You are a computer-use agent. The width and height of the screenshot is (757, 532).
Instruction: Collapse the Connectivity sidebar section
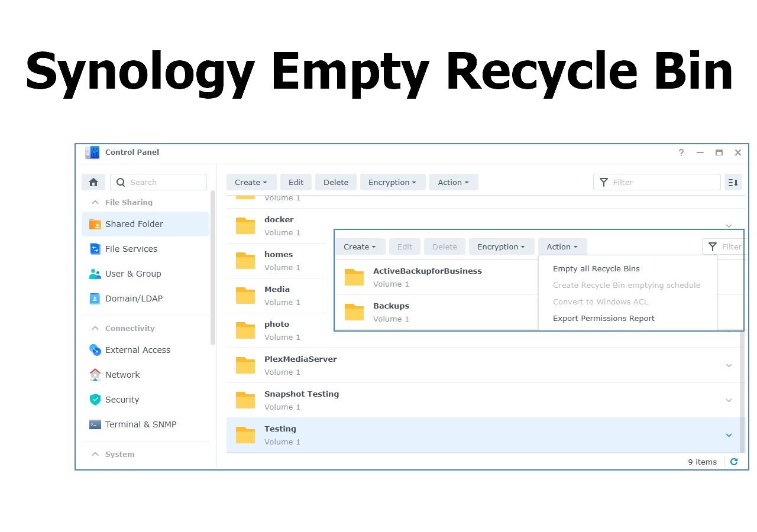[x=95, y=328]
